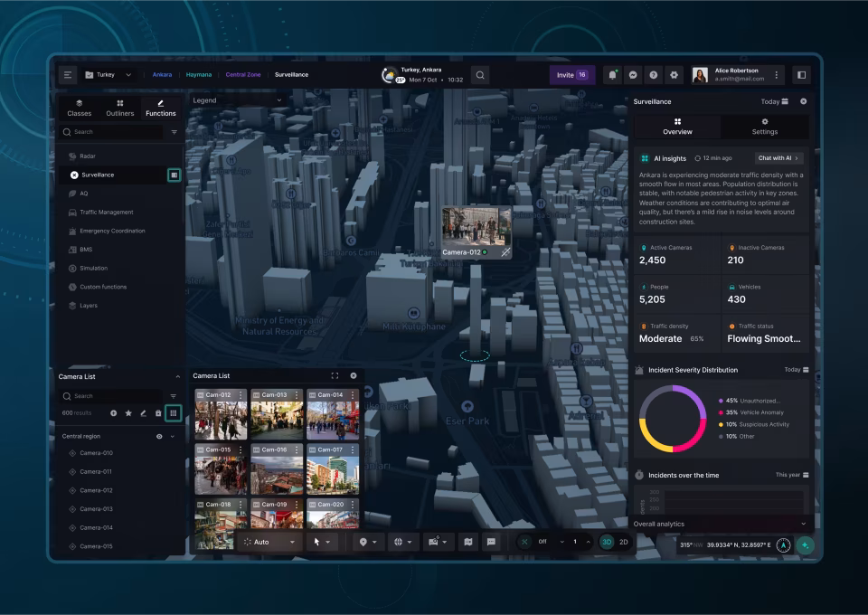The width and height of the screenshot is (868, 615).
Task: Click the Incident Severity donut chart
Action: (673, 419)
